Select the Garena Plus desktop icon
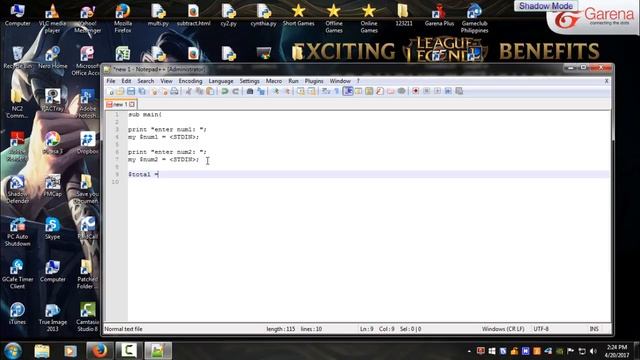This screenshot has width=640, height=360. point(439,16)
